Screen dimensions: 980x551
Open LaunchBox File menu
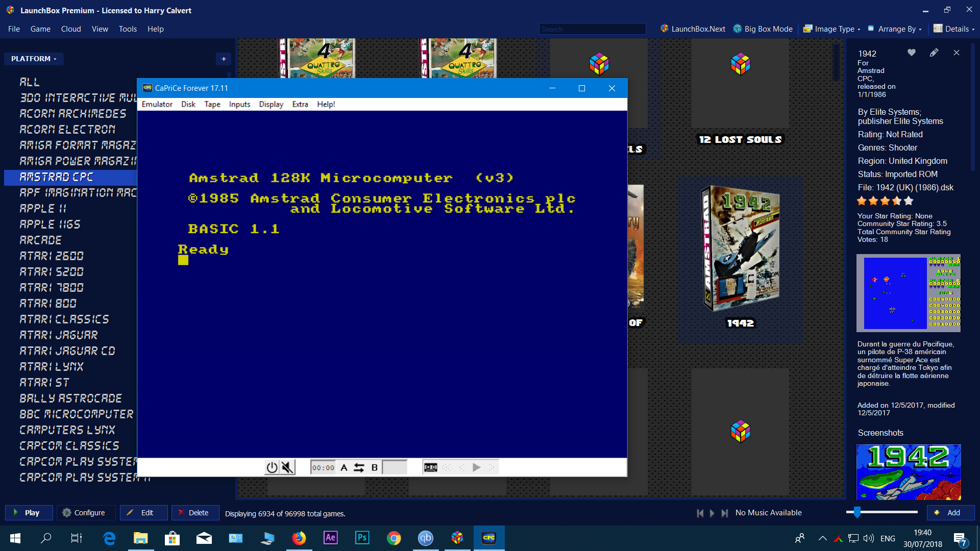[x=14, y=29]
